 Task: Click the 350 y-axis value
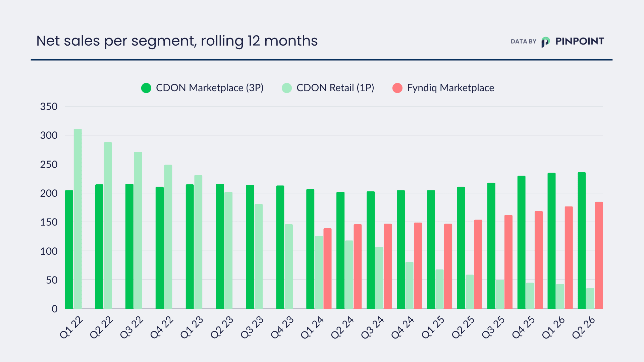click(x=49, y=107)
